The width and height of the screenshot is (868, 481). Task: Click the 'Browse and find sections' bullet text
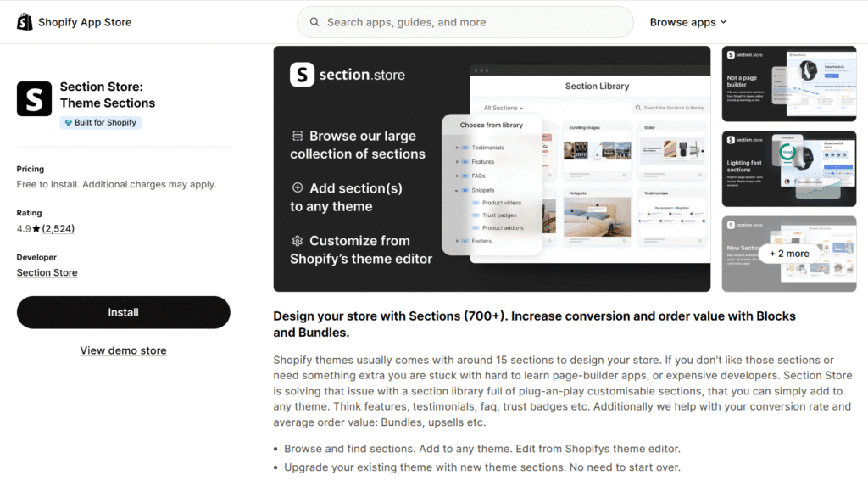pyautogui.click(x=482, y=449)
